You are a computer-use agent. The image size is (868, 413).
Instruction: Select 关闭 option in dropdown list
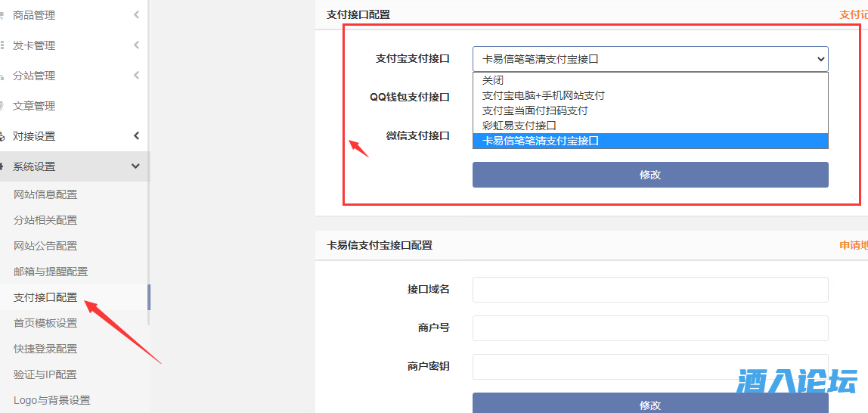(x=493, y=80)
